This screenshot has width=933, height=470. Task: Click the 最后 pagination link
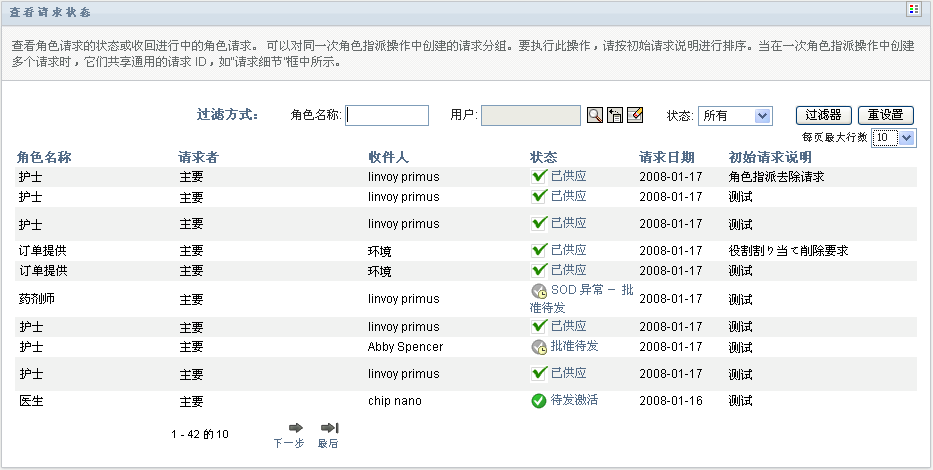point(328,443)
